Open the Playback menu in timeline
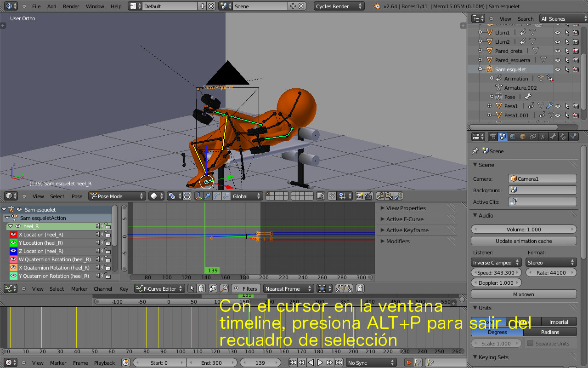The image size is (588, 368). coord(105,362)
